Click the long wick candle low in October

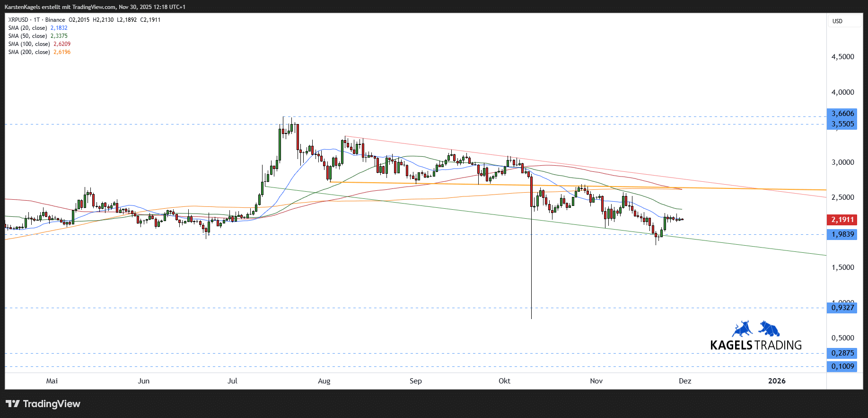click(531, 317)
